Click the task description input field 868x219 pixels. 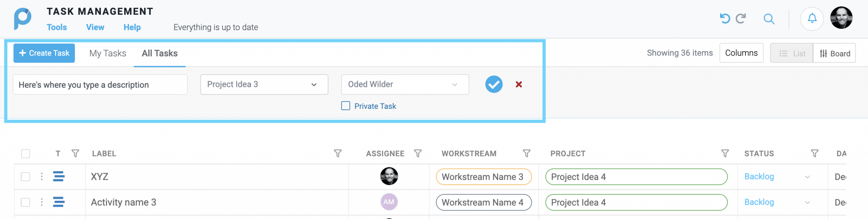(100, 85)
